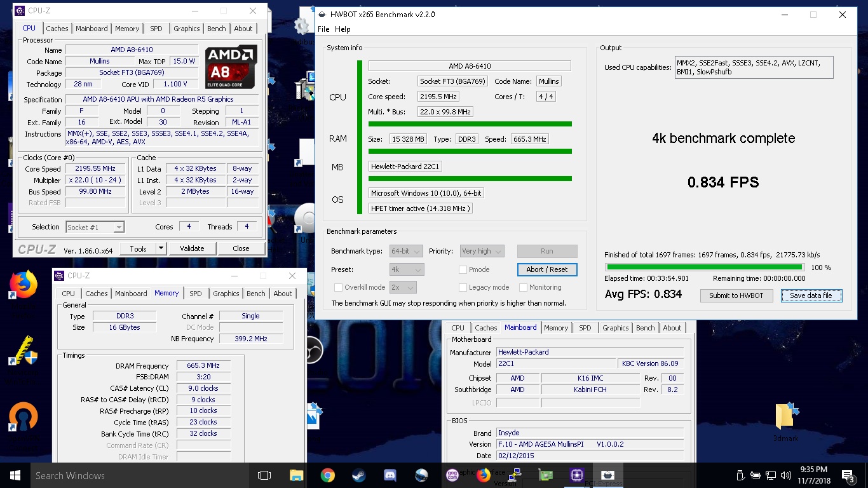Open the Priority Very high dropdown
Image resolution: width=868 pixels, height=488 pixels.
tap(482, 251)
